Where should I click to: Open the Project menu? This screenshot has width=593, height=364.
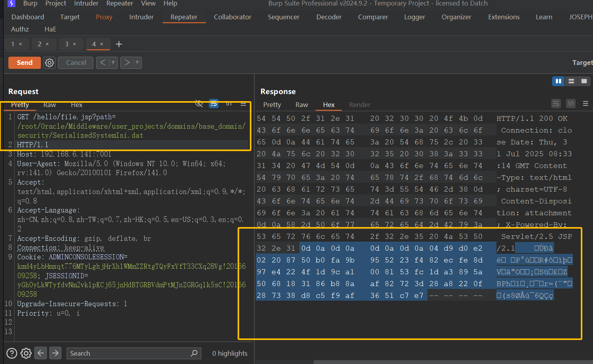pyautogui.click(x=56, y=3)
